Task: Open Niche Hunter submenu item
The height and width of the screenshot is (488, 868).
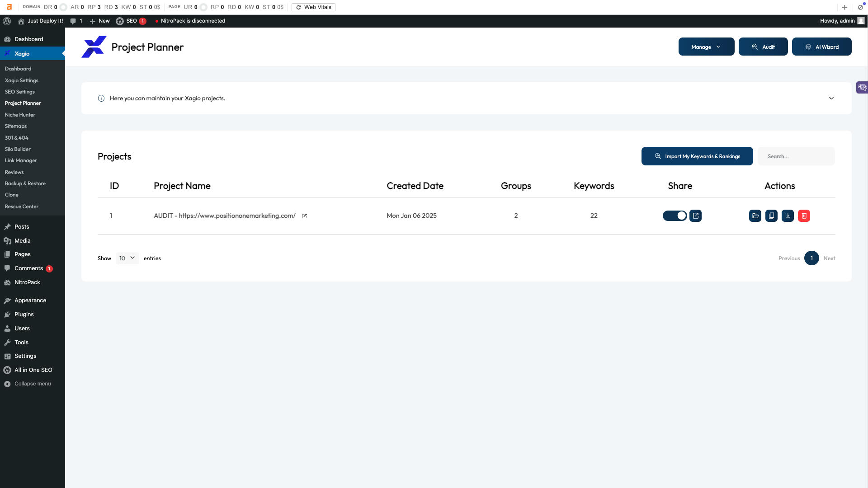Action: [20, 115]
